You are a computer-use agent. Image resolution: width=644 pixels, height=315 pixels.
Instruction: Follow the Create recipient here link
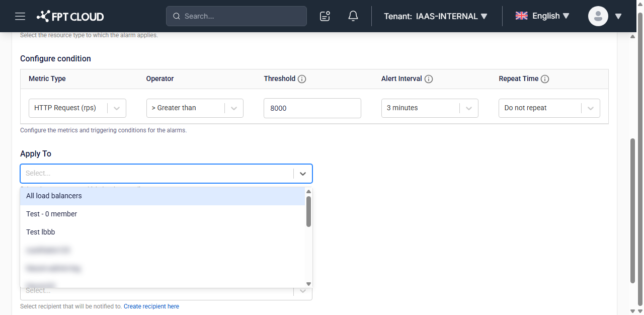(151, 306)
